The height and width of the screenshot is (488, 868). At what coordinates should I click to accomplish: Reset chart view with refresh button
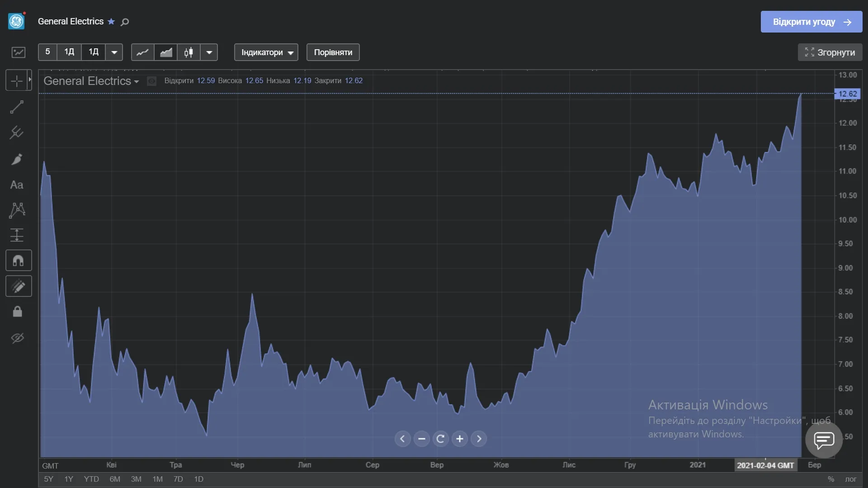pyautogui.click(x=441, y=439)
